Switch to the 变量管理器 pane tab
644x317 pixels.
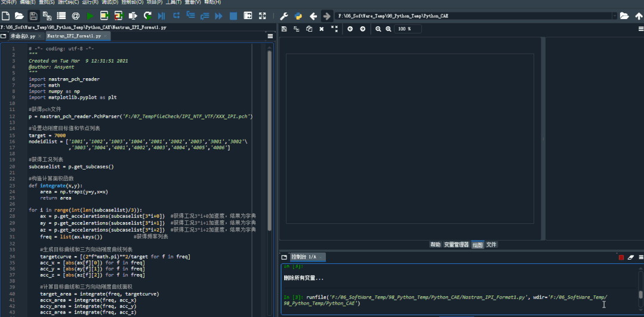click(x=457, y=245)
